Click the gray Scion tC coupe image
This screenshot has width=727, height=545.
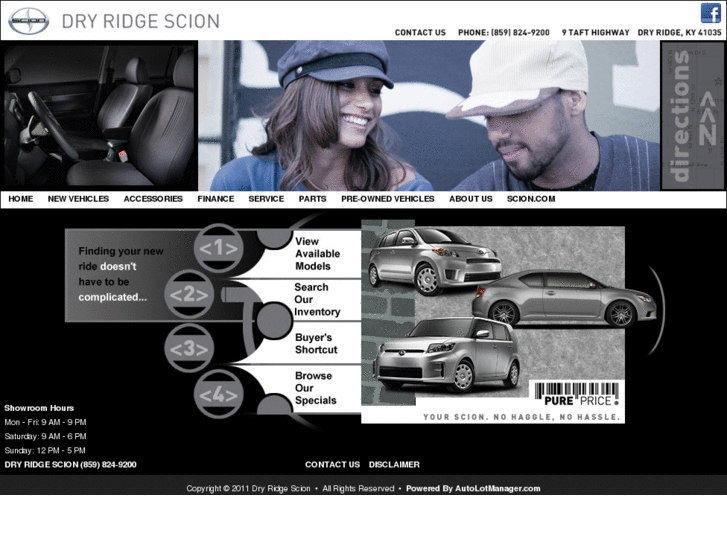(x=564, y=298)
